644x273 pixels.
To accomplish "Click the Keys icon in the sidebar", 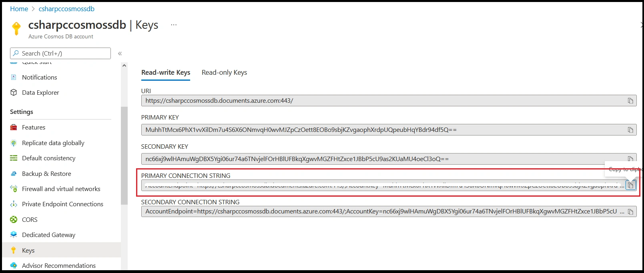I will pos(14,250).
